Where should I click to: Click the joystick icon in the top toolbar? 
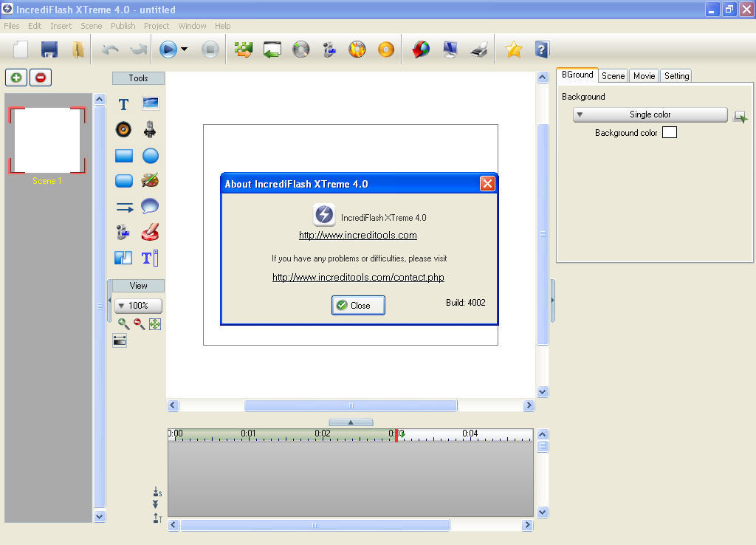click(x=329, y=49)
